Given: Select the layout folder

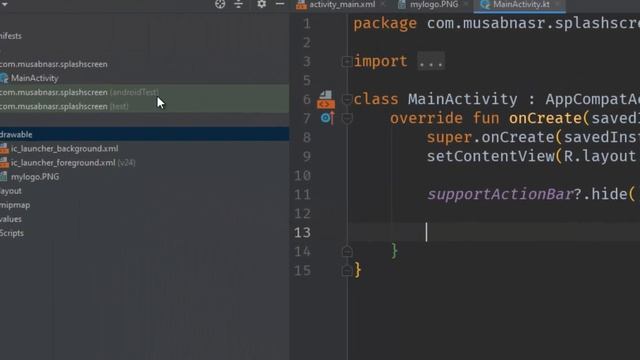Looking at the screenshot, I should point(11,191).
